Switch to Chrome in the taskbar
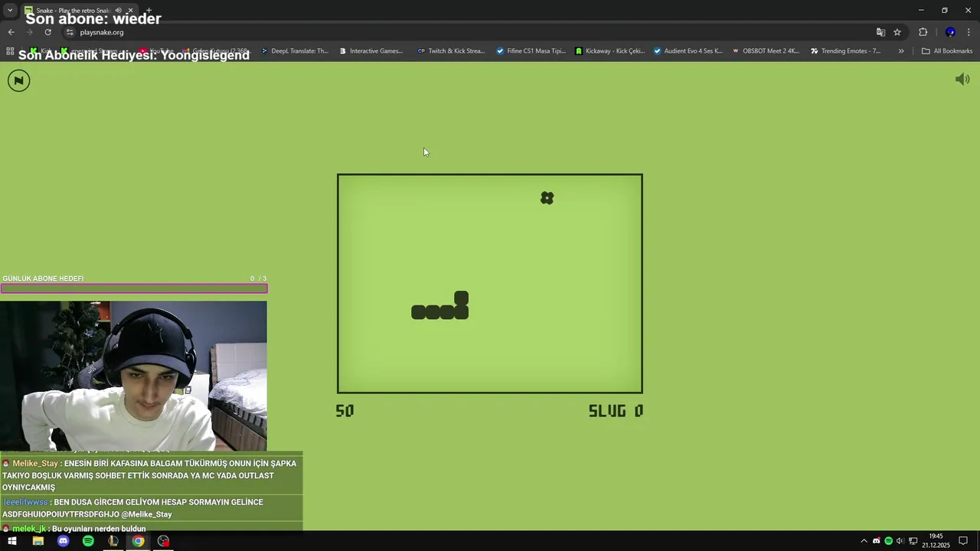 click(x=138, y=541)
